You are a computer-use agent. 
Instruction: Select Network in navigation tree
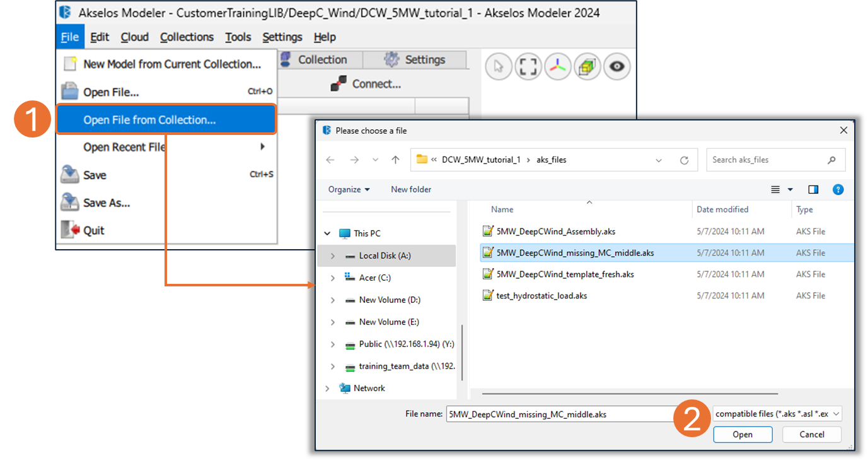(x=369, y=388)
